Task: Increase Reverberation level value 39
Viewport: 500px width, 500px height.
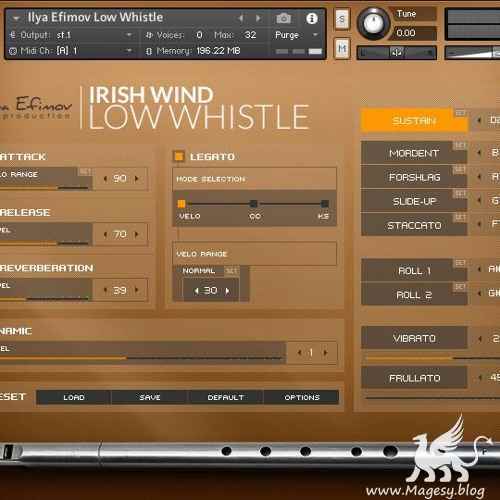Action: tap(136, 290)
